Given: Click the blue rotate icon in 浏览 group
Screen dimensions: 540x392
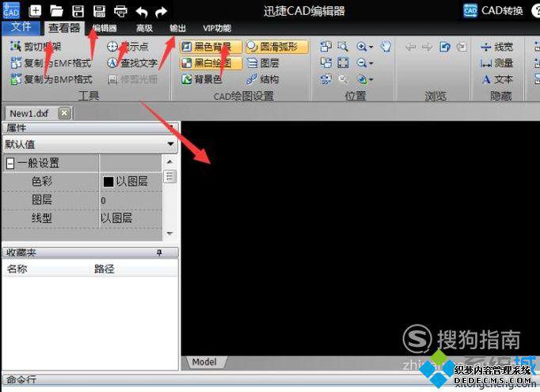Looking at the screenshot, I should (x=445, y=47).
